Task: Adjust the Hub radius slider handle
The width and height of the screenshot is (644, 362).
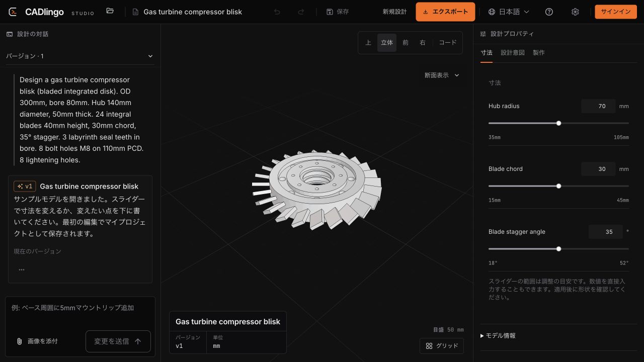Action: pyautogui.click(x=558, y=123)
